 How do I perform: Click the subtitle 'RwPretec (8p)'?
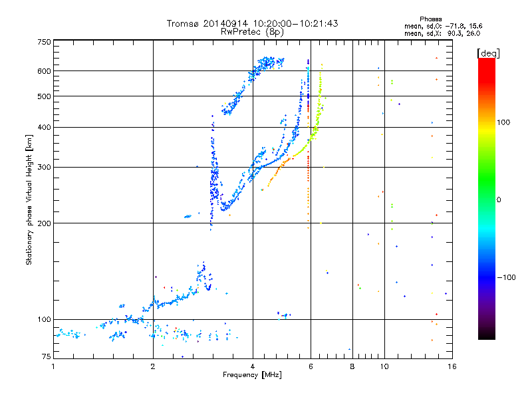pos(252,32)
